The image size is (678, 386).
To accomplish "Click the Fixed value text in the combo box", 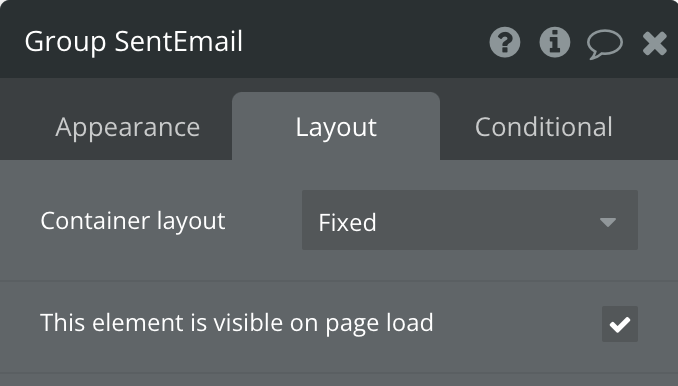I will (347, 223).
